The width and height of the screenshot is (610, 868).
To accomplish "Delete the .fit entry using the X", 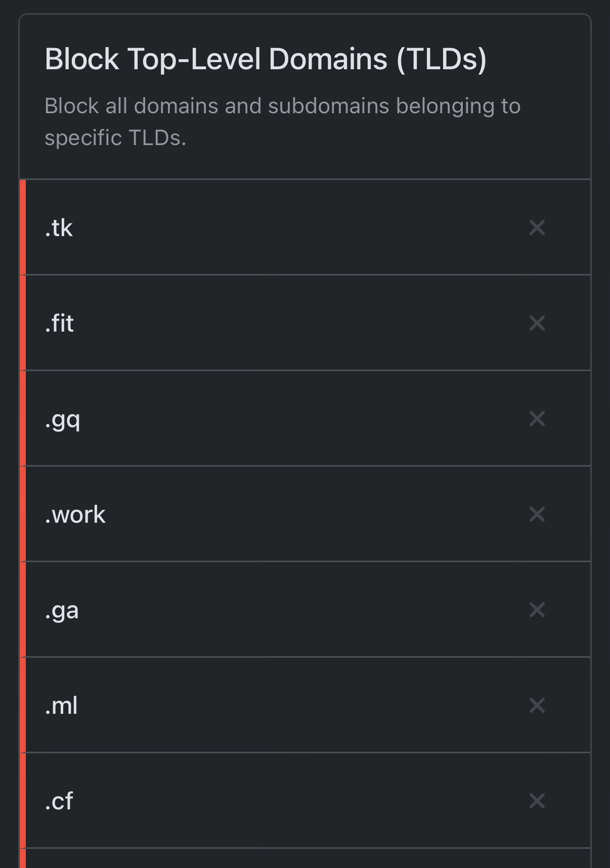I will [537, 323].
